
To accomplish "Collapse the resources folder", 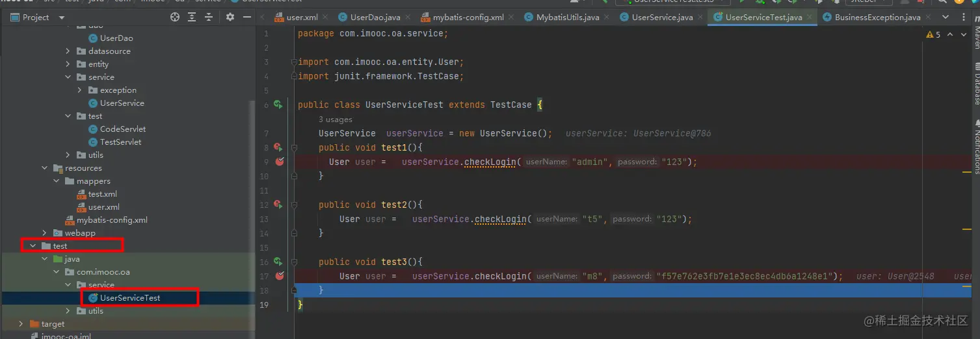I will (45, 168).
